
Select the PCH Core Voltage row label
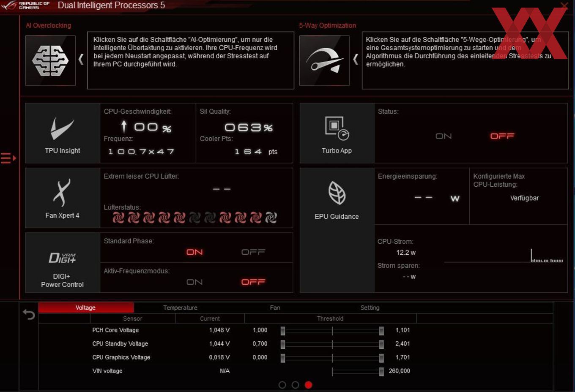115,330
